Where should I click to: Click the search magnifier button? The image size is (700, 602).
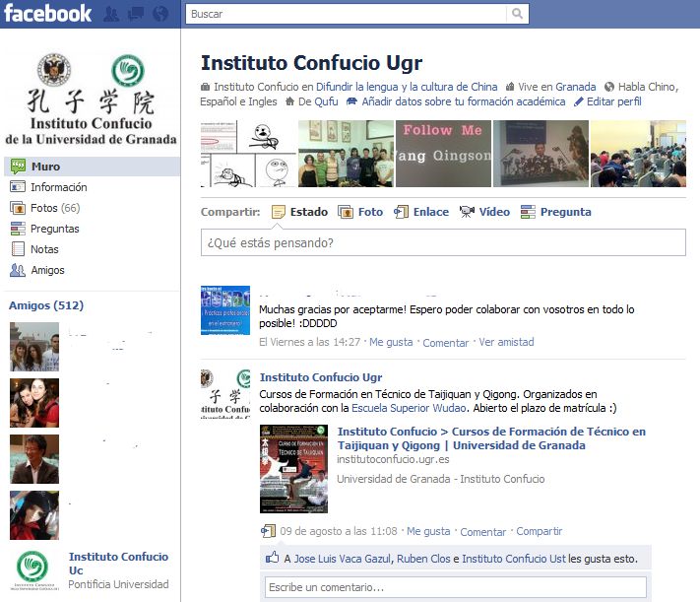[x=518, y=14]
